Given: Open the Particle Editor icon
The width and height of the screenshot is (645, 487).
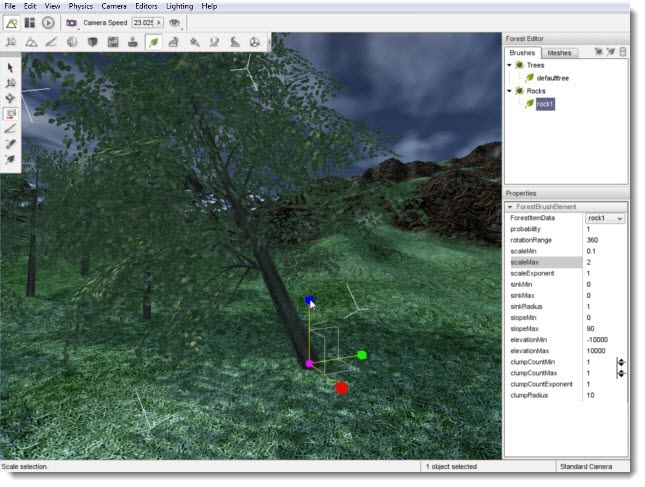Looking at the screenshot, I should coord(194,42).
